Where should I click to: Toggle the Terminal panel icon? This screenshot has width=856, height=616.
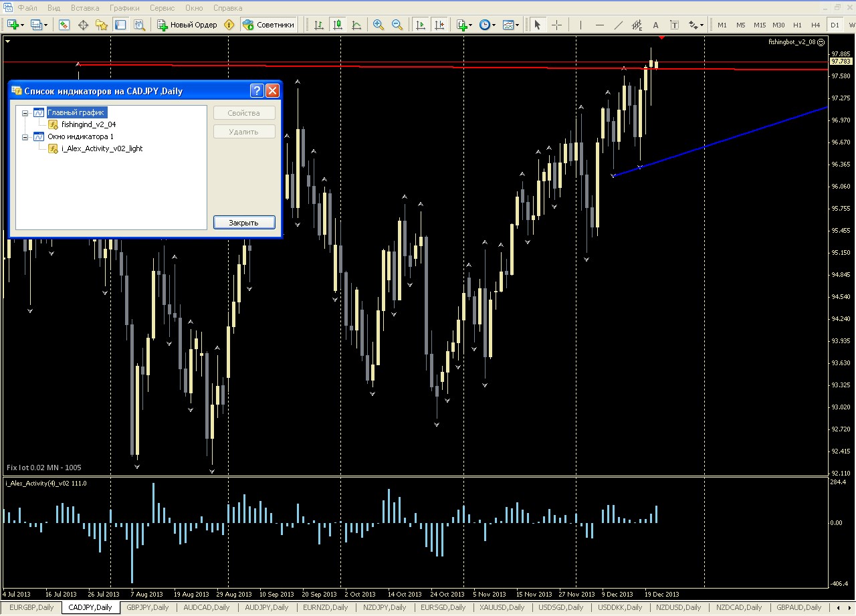(120, 25)
